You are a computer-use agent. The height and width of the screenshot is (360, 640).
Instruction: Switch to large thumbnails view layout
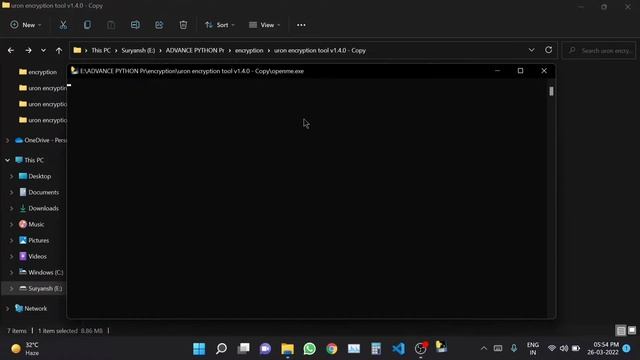(632, 330)
